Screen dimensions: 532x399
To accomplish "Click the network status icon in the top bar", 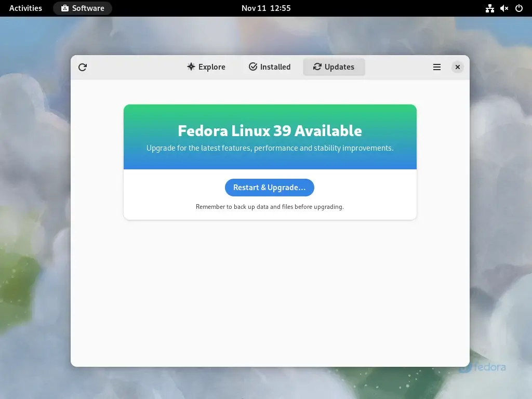I will [x=489, y=8].
